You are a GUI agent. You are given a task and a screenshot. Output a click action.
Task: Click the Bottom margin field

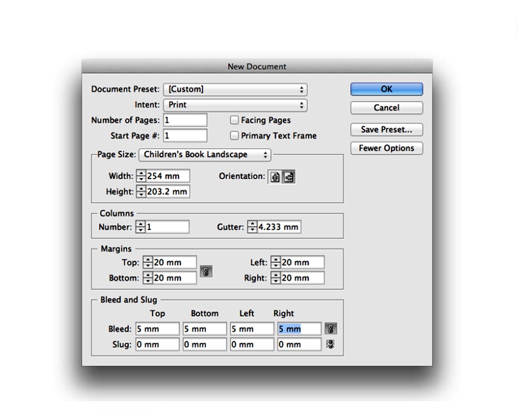pos(175,278)
